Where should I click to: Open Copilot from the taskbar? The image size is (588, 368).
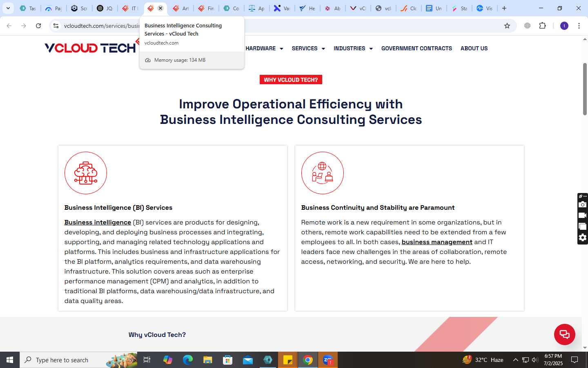point(168,360)
